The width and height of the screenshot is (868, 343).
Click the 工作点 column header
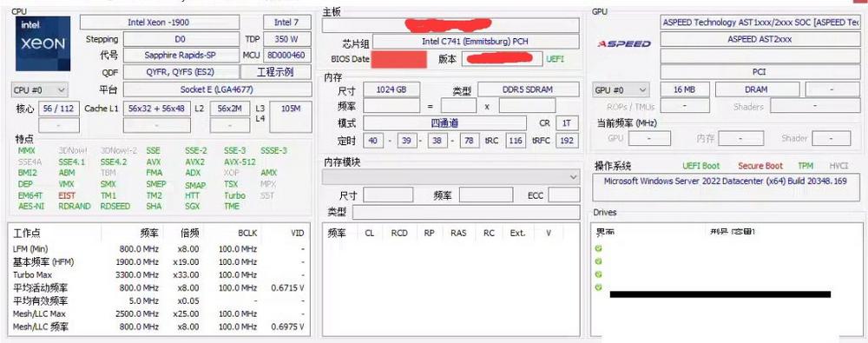point(27,234)
